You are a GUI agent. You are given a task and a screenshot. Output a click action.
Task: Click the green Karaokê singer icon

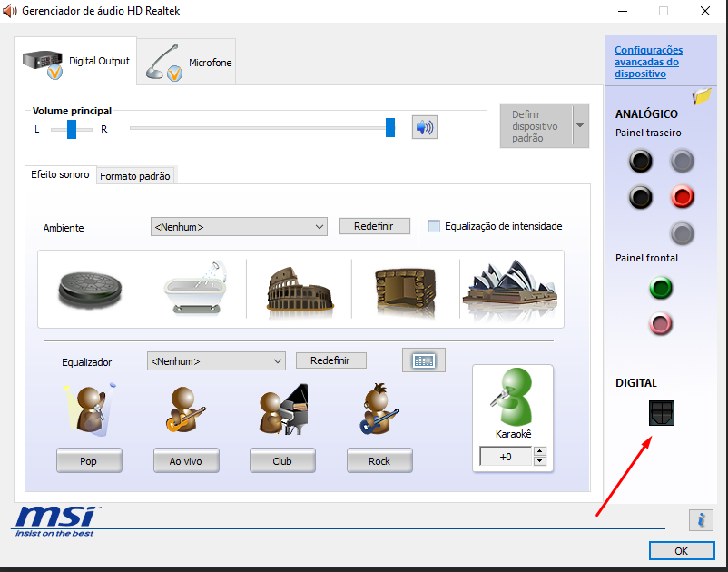(513, 397)
